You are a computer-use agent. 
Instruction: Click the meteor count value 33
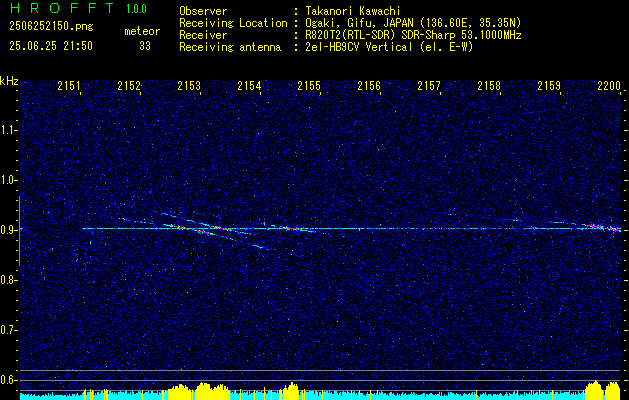pos(145,46)
